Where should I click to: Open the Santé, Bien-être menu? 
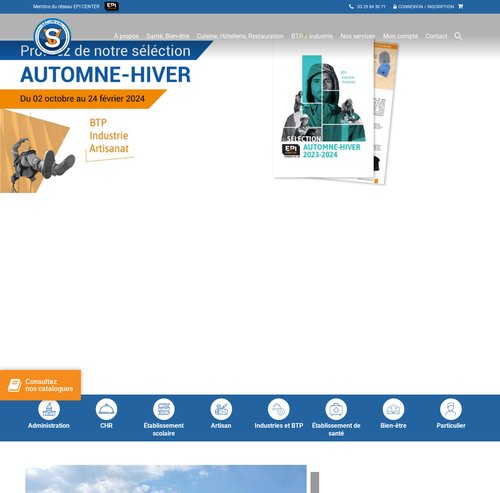pyautogui.click(x=168, y=36)
